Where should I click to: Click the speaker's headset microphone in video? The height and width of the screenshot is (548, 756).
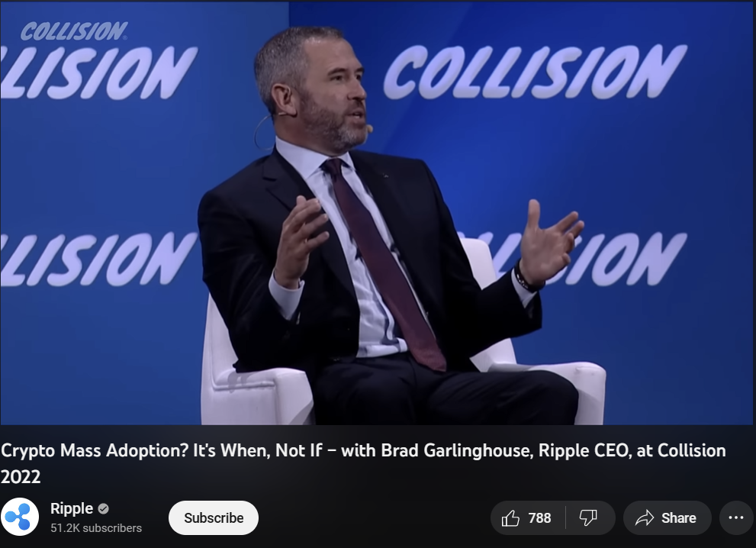369,128
